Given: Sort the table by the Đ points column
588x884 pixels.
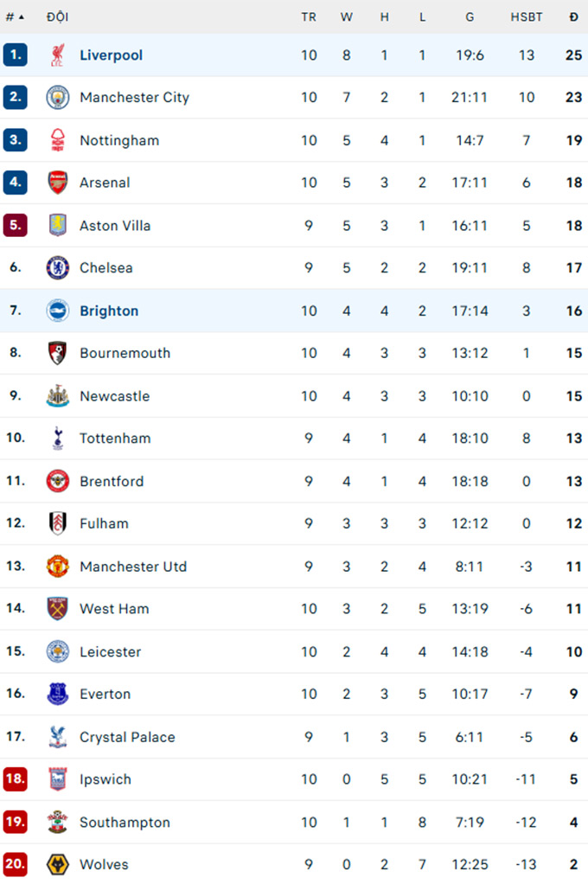Looking at the screenshot, I should pos(572,16).
